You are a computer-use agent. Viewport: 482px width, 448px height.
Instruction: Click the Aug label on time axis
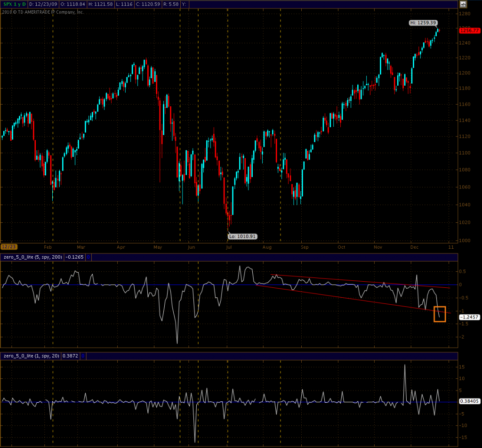pos(267,247)
